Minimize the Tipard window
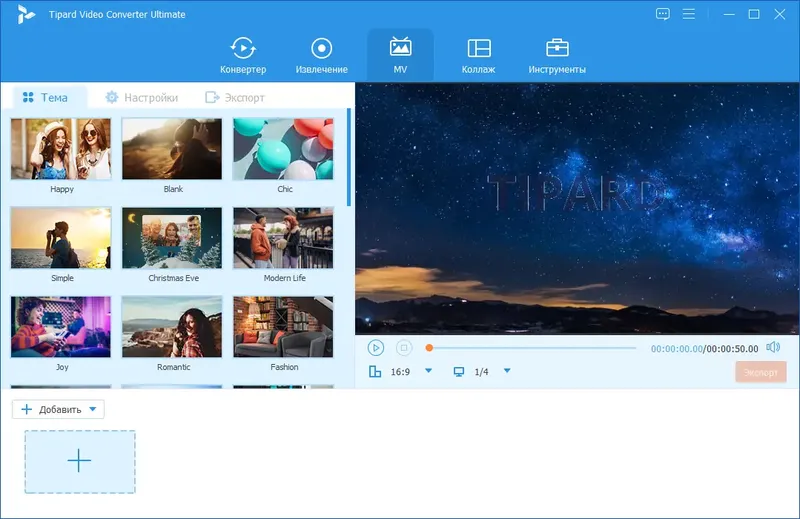 (x=729, y=14)
